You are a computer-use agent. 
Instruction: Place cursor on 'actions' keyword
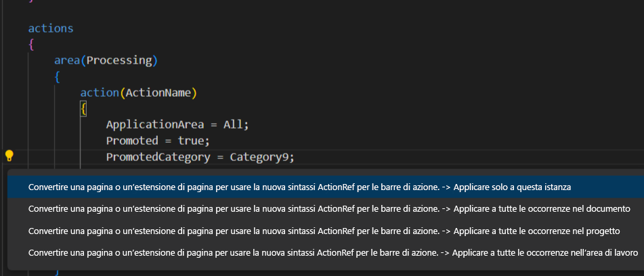[51, 28]
